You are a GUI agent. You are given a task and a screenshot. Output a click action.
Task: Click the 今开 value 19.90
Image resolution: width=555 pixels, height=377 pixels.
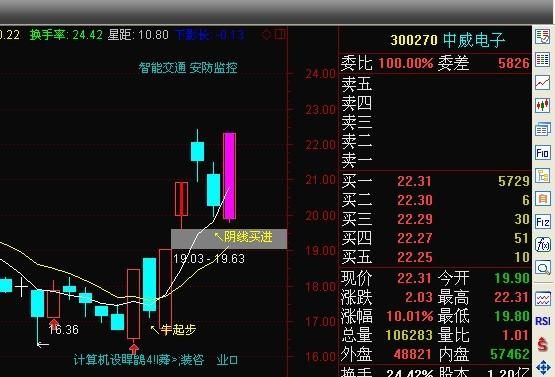[x=512, y=278]
